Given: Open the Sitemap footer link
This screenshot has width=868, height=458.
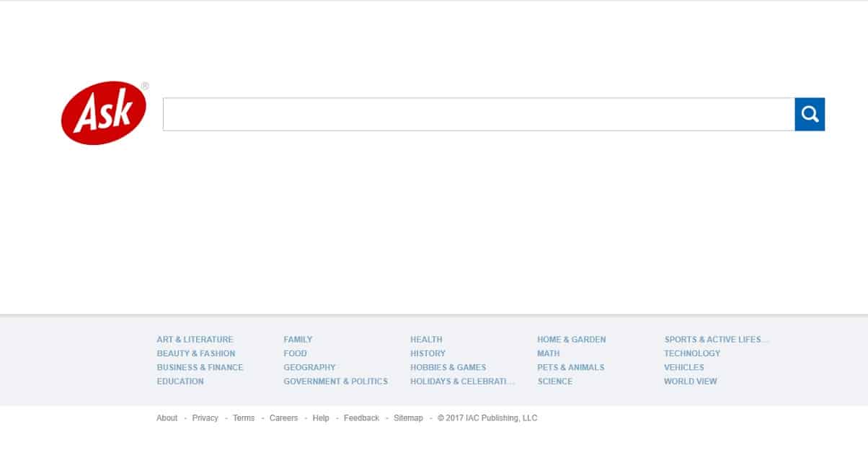Looking at the screenshot, I should click(408, 418).
